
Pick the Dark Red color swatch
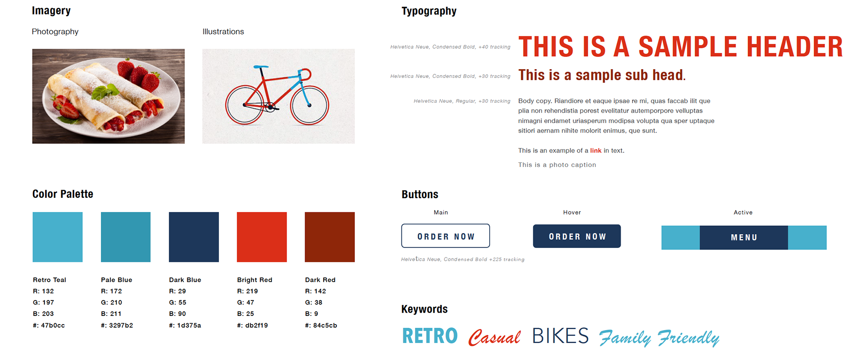(x=330, y=237)
